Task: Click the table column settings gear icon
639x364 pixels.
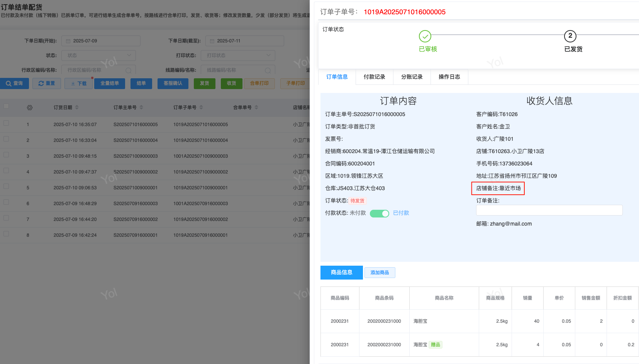Action: [30, 108]
